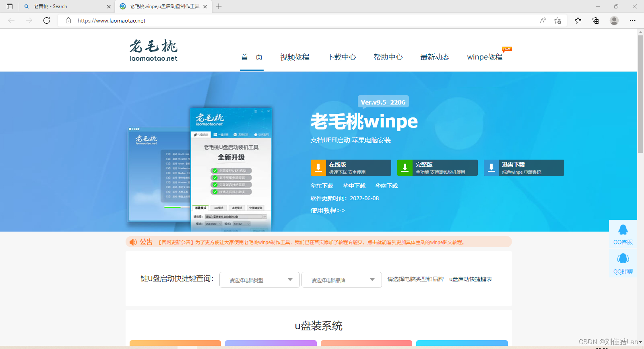This screenshot has width=644, height=349.
Task: Click the vertical scrollbar thumb
Action: pyautogui.click(x=640, y=94)
